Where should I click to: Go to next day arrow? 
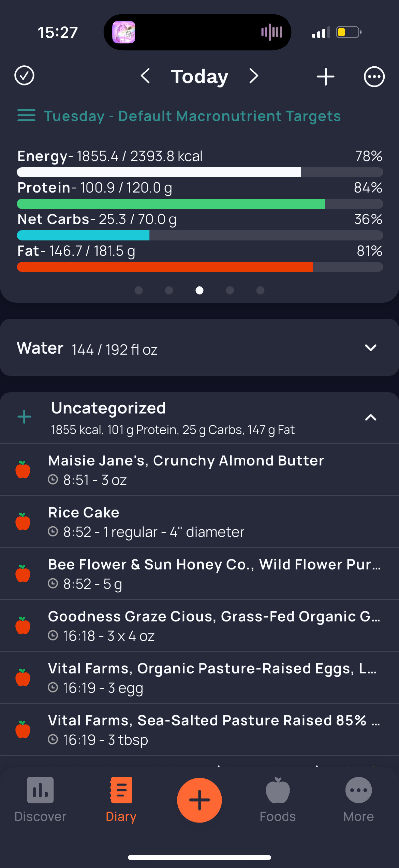click(x=254, y=76)
